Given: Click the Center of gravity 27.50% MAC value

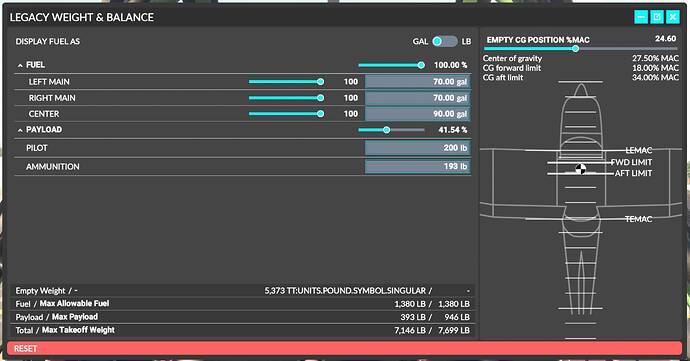Looking at the screenshot, I should point(655,58).
